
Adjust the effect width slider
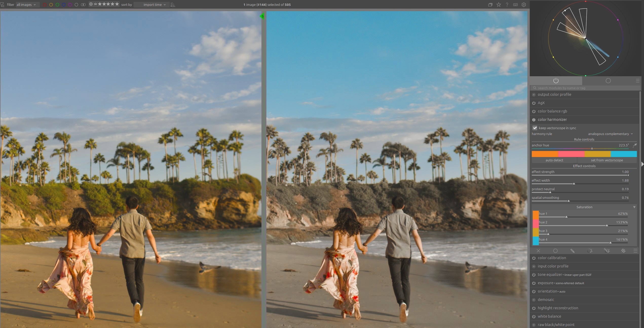[574, 183]
